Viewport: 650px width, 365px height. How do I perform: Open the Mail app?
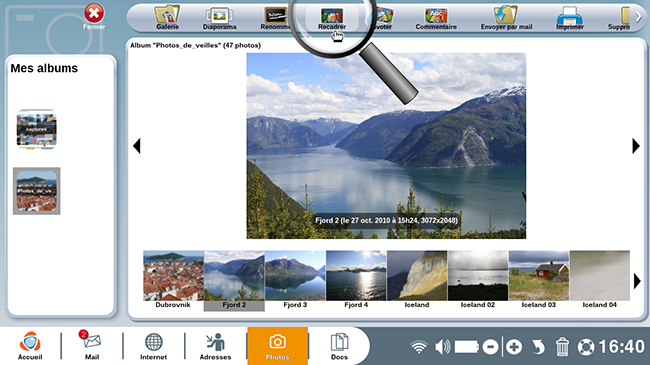[92, 346]
